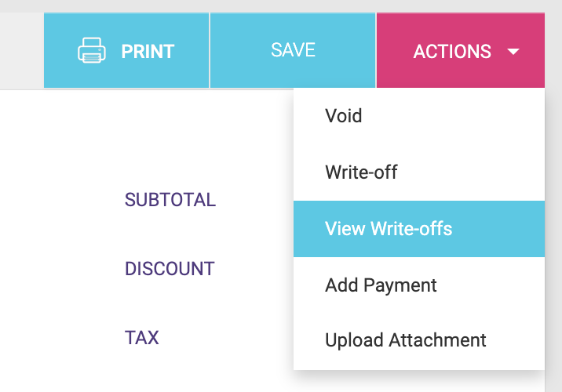Click the DISCOUNT label
This screenshot has width=562, height=392.
170,268
